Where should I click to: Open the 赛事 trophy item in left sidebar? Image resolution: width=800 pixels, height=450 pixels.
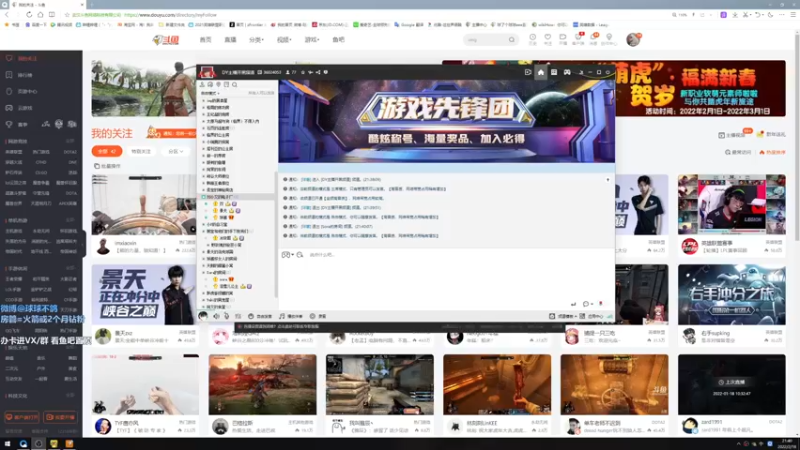[18, 124]
